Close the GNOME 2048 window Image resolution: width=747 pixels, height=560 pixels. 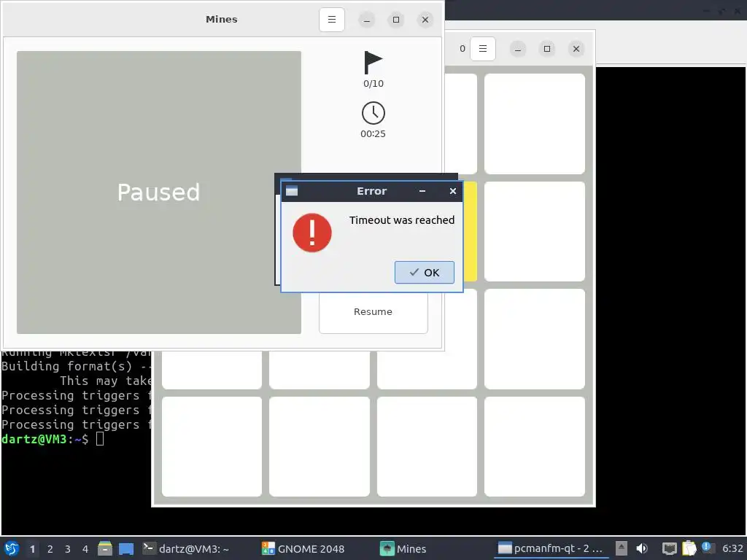click(x=576, y=49)
